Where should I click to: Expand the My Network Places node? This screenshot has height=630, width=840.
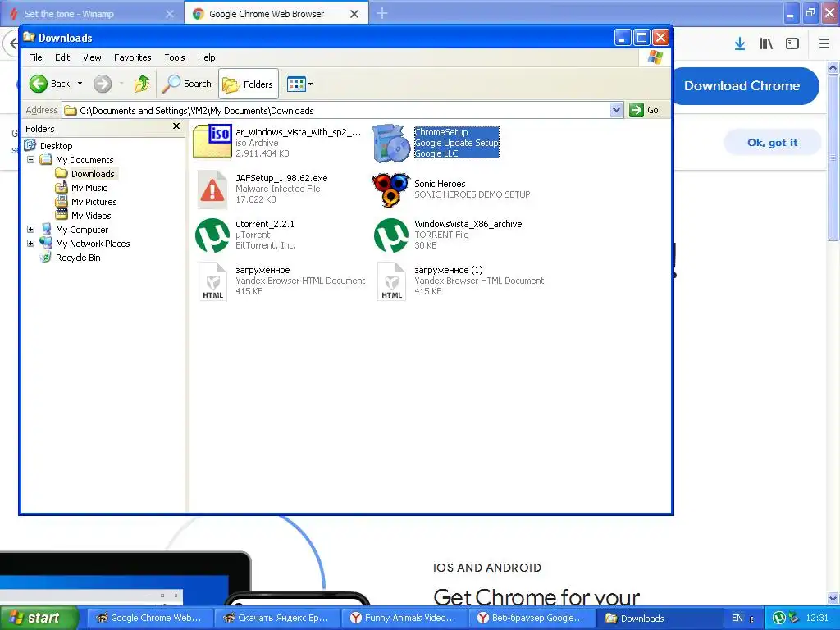click(30, 243)
